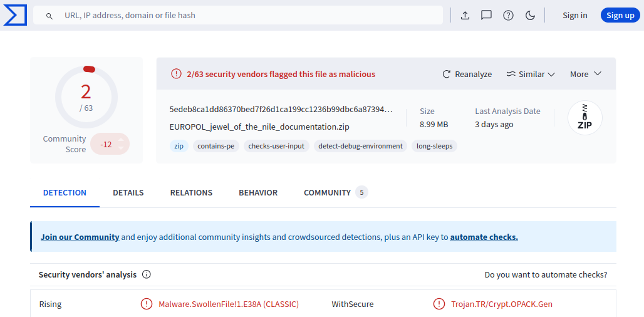Focus the URL, IP, domain or hash search field
The image size is (644, 317).
(238, 15)
